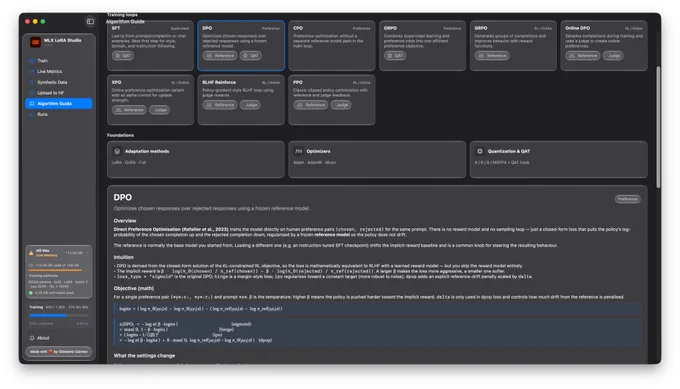Click the Judge badge on Online DPO card

[613, 56]
